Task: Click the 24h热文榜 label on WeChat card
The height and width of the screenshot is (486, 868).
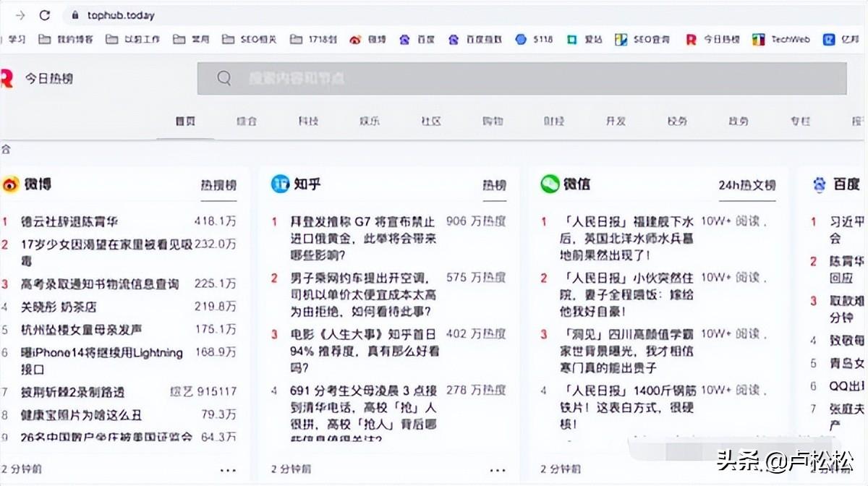Action: click(x=746, y=185)
